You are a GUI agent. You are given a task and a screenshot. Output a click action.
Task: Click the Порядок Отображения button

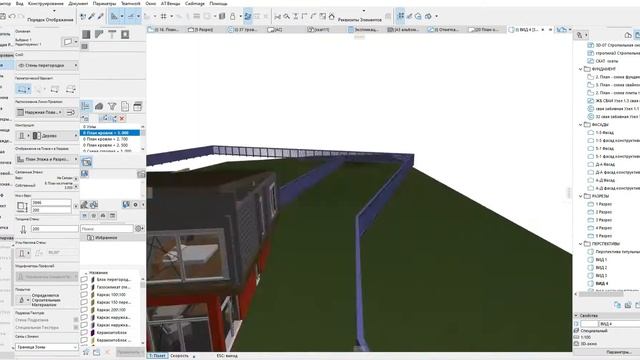pyautogui.click(x=51, y=19)
